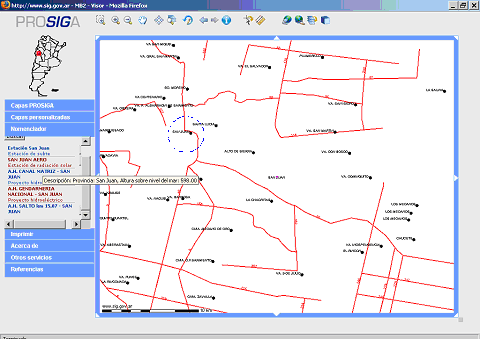The height and width of the screenshot is (360, 480).
Task: Open the Nomenclador panel
Action: tap(49, 129)
